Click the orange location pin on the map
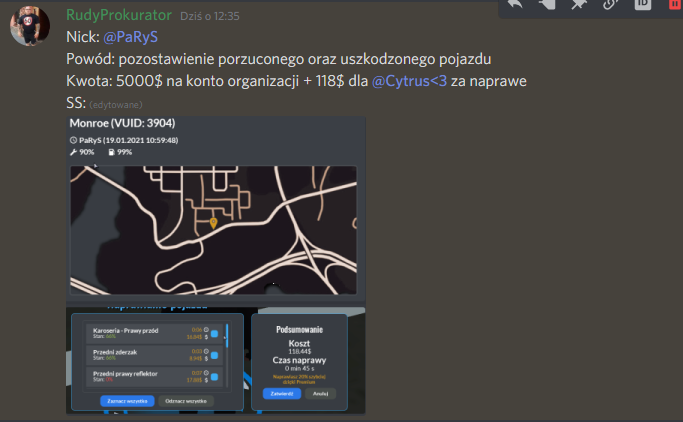The height and width of the screenshot is (422, 683). coord(213,223)
